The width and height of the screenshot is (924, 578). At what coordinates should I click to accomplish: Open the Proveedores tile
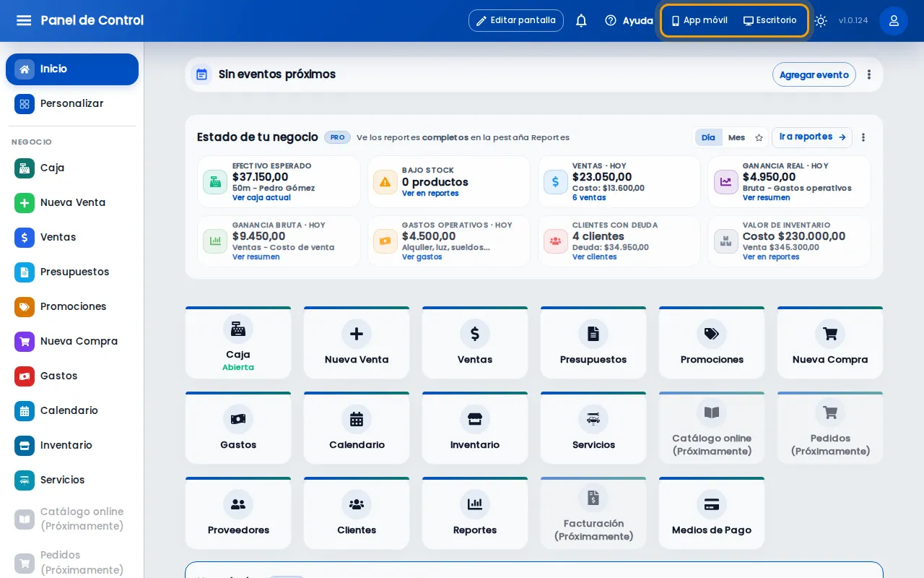tap(238, 513)
